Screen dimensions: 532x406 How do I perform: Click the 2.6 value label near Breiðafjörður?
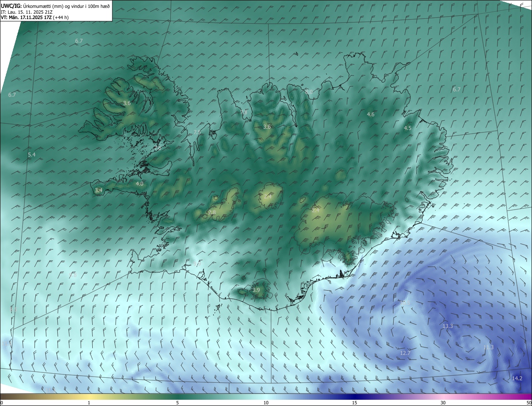(x=158, y=148)
